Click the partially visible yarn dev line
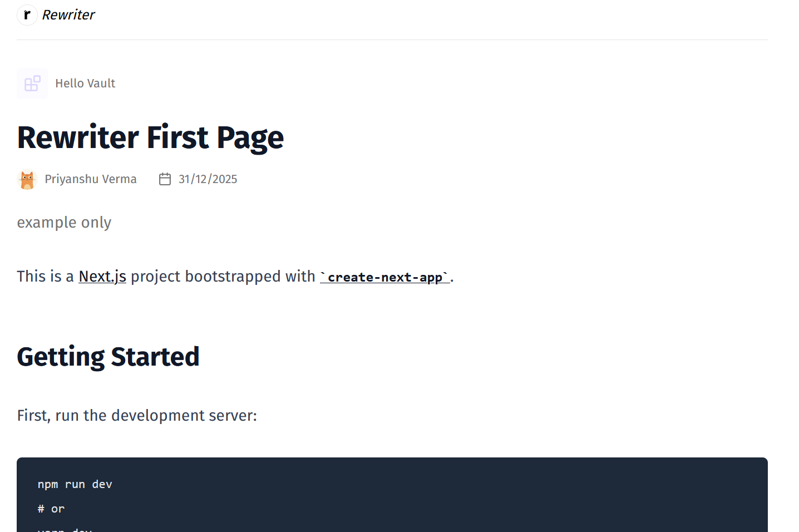799x532 pixels. 65,529
